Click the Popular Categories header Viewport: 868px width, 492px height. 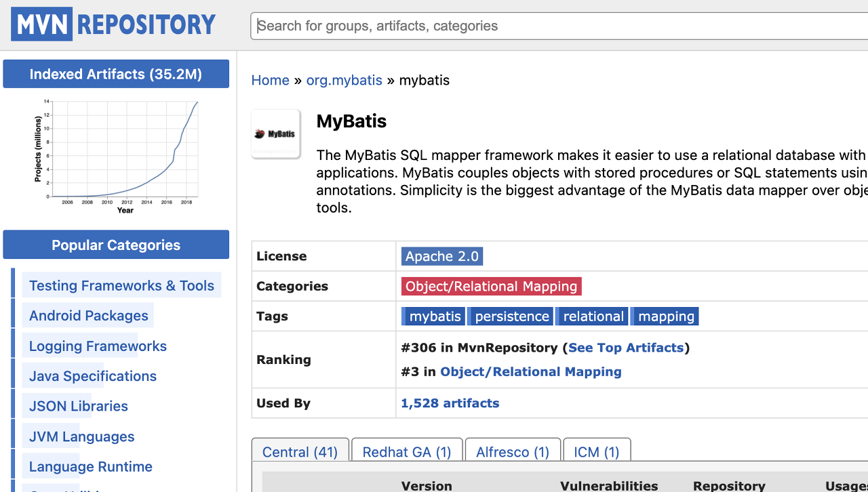(116, 245)
